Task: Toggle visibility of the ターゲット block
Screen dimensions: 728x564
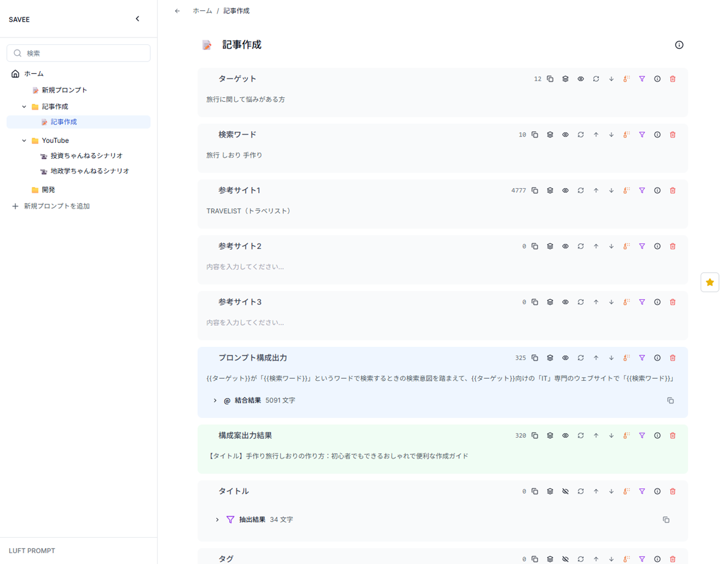Action: click(581, 79)
